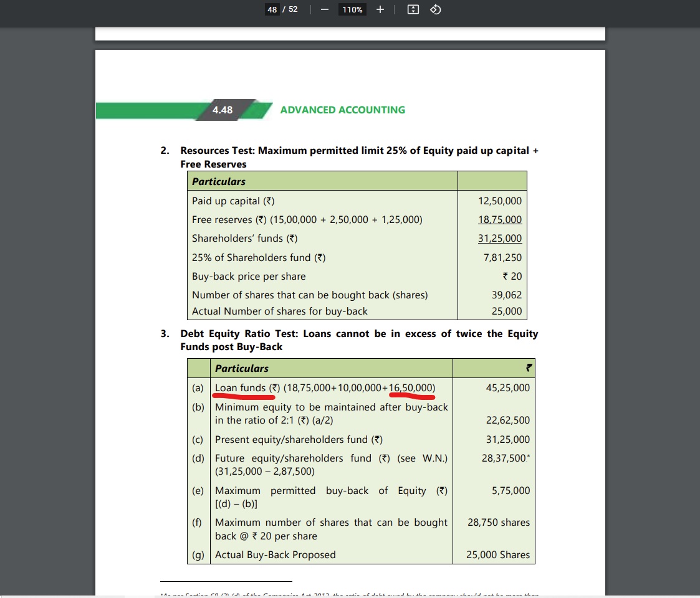This screenshot has height=598, width=700.
Task: Click the 7,81,250 value in table
Action: click(x=500, y=257)
